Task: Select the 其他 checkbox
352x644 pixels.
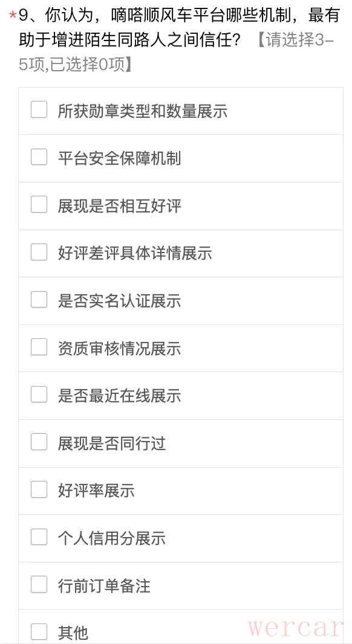Action: (39, 632)
